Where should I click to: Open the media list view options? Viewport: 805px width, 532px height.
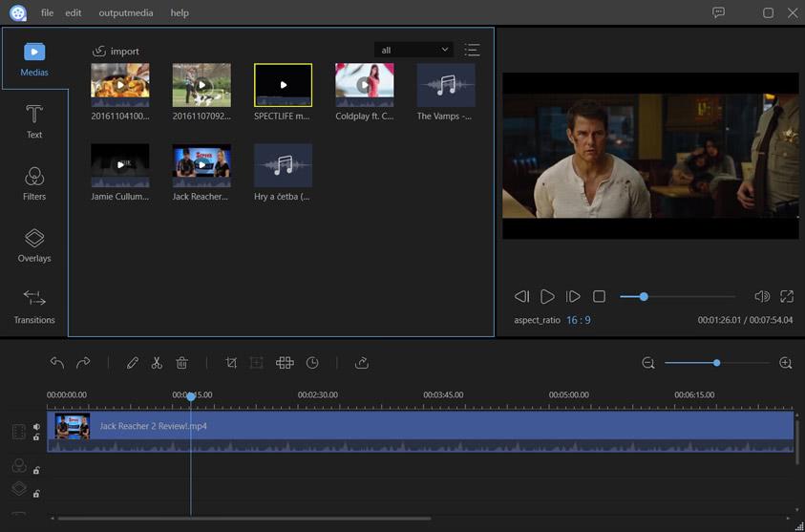point(472,50)
